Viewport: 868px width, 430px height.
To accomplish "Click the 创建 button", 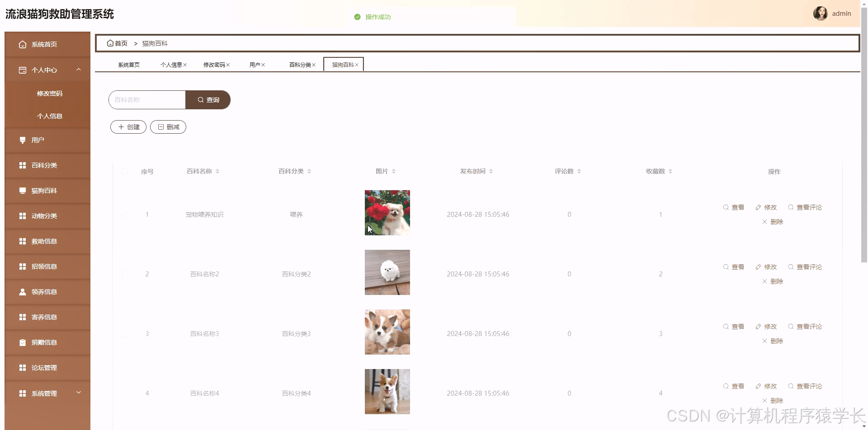I will coord(128,127).
